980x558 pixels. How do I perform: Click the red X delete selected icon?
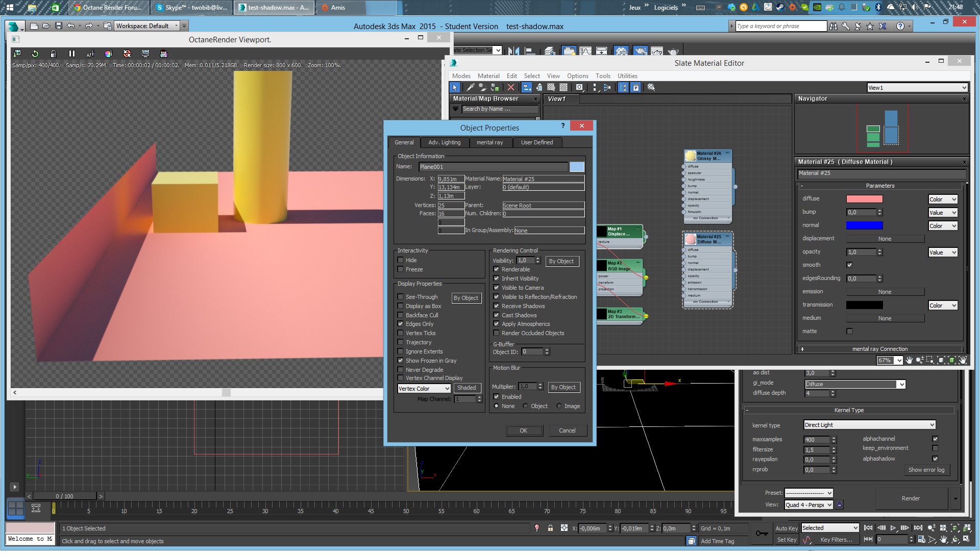pos(510,87)
